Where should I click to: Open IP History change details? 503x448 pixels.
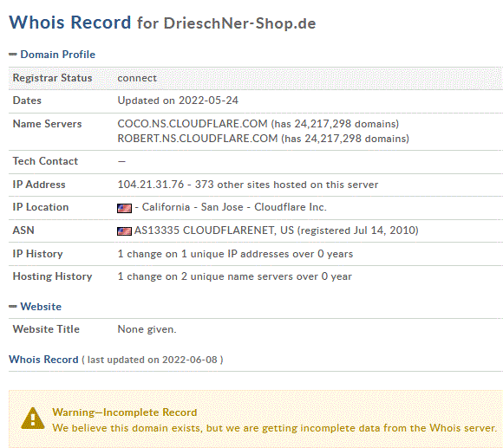click(x=235, y=254)
